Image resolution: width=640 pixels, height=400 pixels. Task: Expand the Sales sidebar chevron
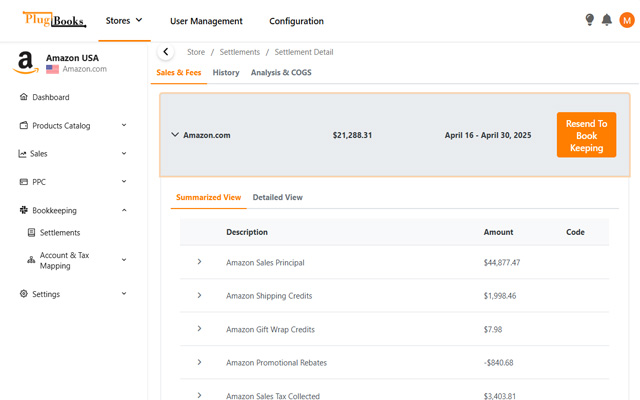pyautogui.click(x=124, y=153)
